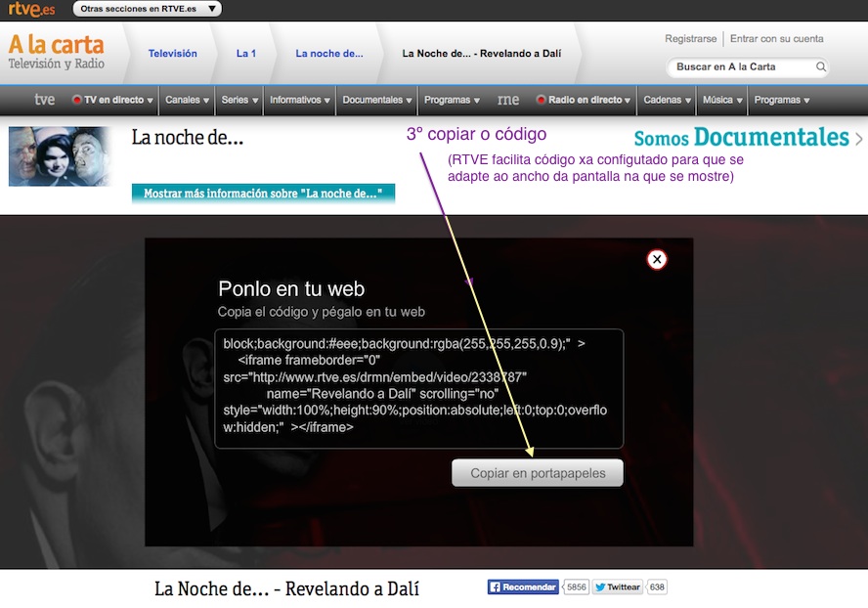The image size is (868, 608).
Task: Click the Twitter bird icon next to Twittear
Action: [x=599, y=586]
